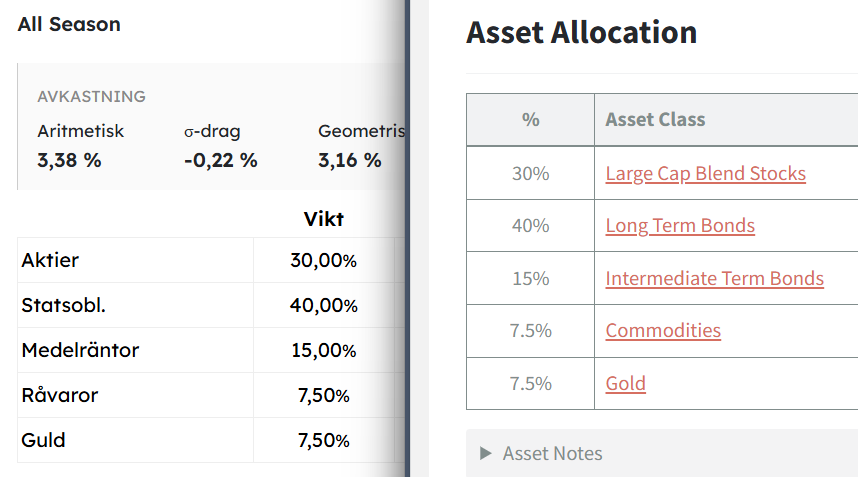Select the Vikt column header
Viewport: 858px width, 477px height.
323,219
